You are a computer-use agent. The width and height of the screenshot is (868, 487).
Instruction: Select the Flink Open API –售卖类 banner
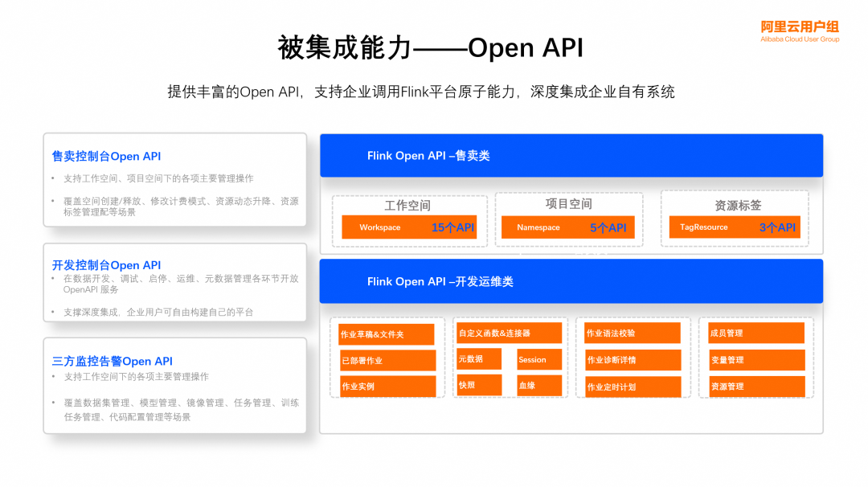click(571, 156)
